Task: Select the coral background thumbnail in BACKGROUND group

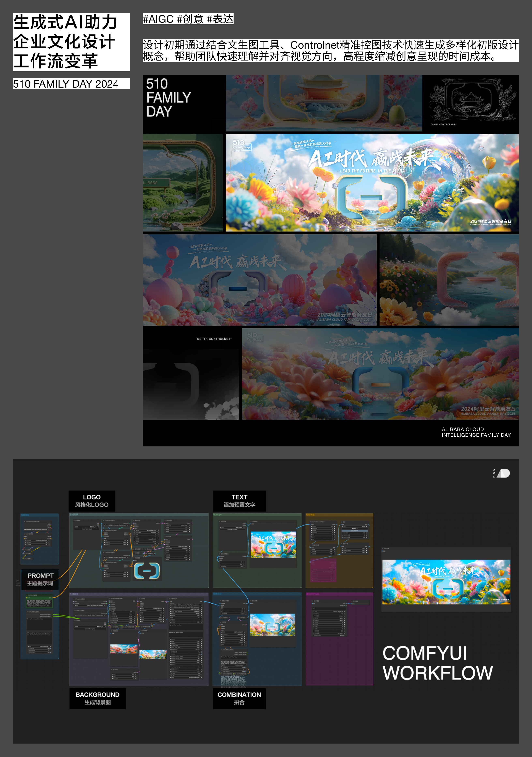Action: coord(124,649)
